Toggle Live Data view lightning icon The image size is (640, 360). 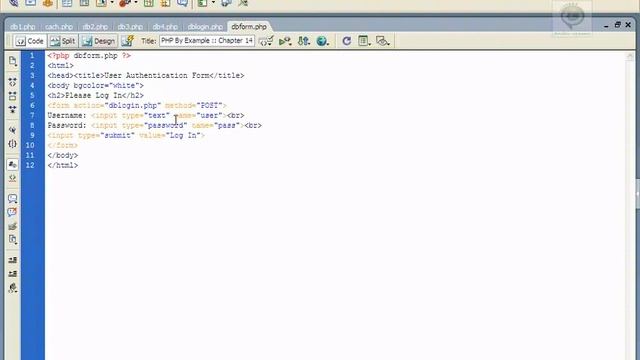(128, 41)
